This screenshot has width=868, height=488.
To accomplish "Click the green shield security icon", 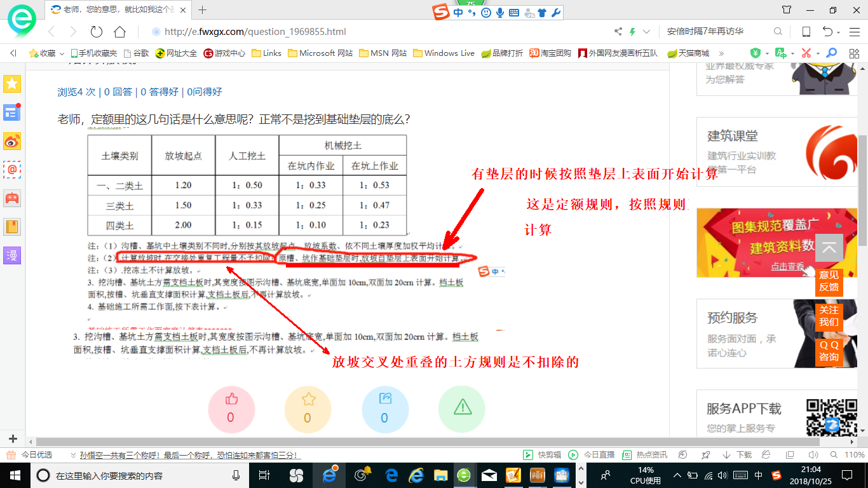I will pyautogui.click(x=756, y=53).
